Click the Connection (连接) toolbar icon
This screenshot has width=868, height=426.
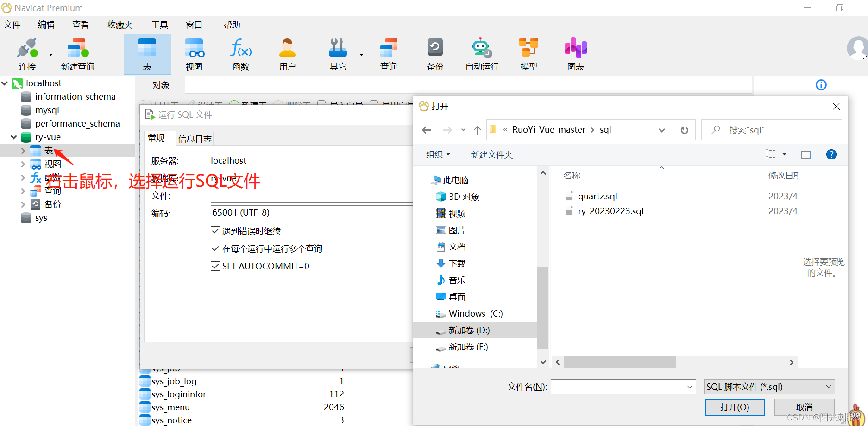pos(27,54)
